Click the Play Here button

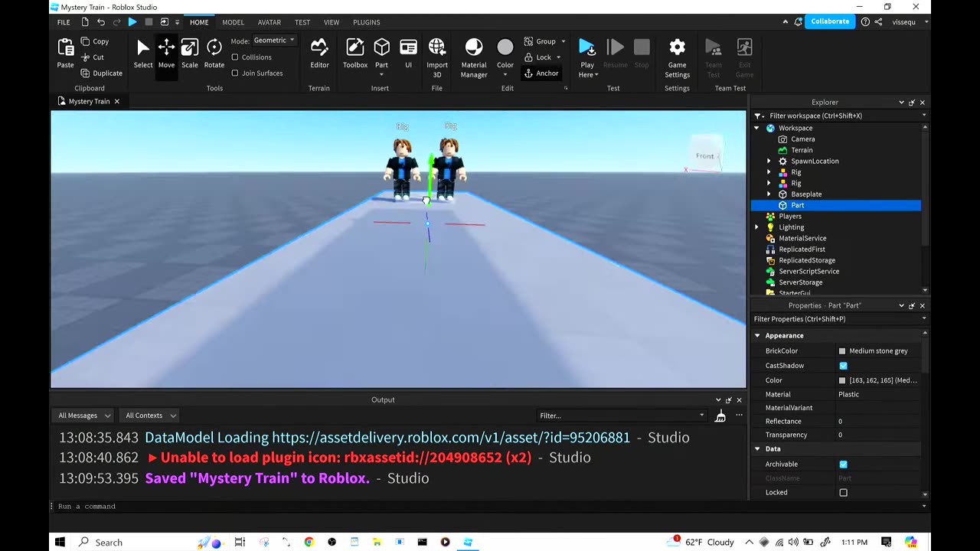[587, 57]
